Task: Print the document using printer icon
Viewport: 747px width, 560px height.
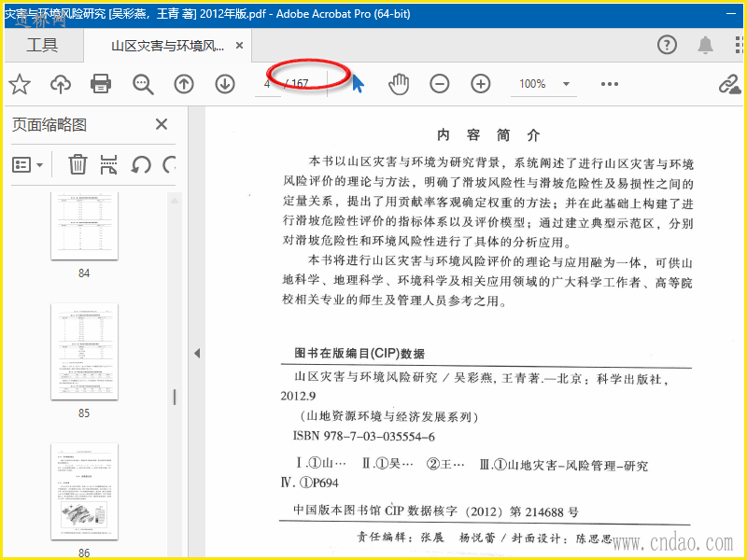Action: [101, 84]
